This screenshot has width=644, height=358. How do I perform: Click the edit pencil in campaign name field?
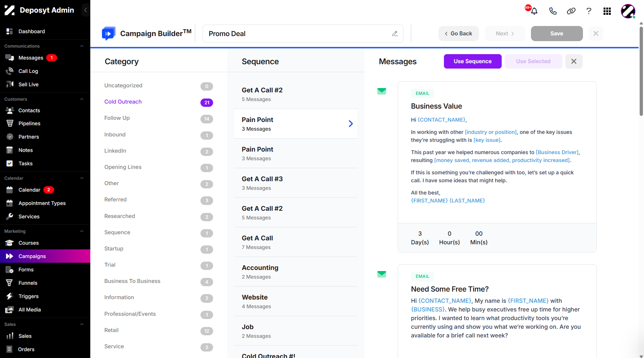(395, 34)
